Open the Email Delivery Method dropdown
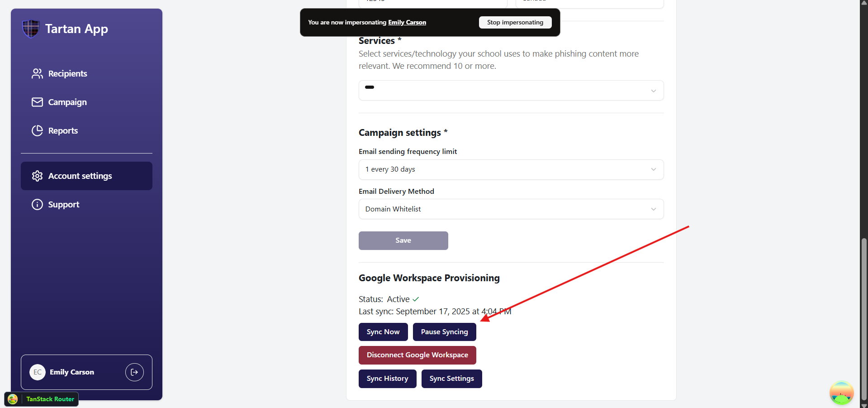The height and width of the screenshot is (408, 868). 511,209
